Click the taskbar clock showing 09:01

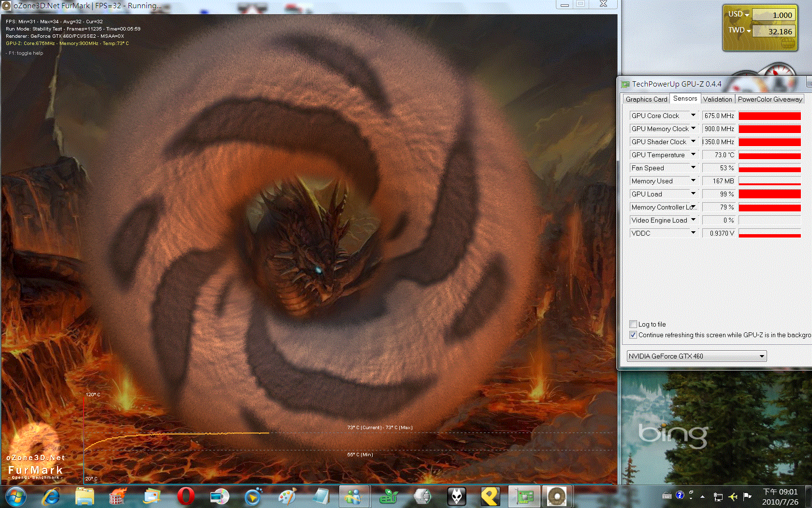coord(780,492)
